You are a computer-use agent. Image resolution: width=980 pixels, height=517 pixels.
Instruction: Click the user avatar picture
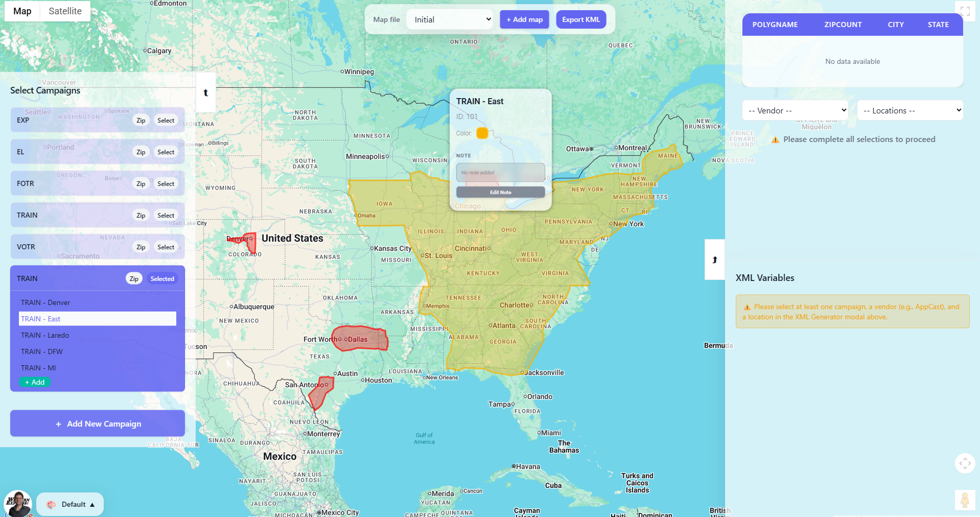click(18, 504)
